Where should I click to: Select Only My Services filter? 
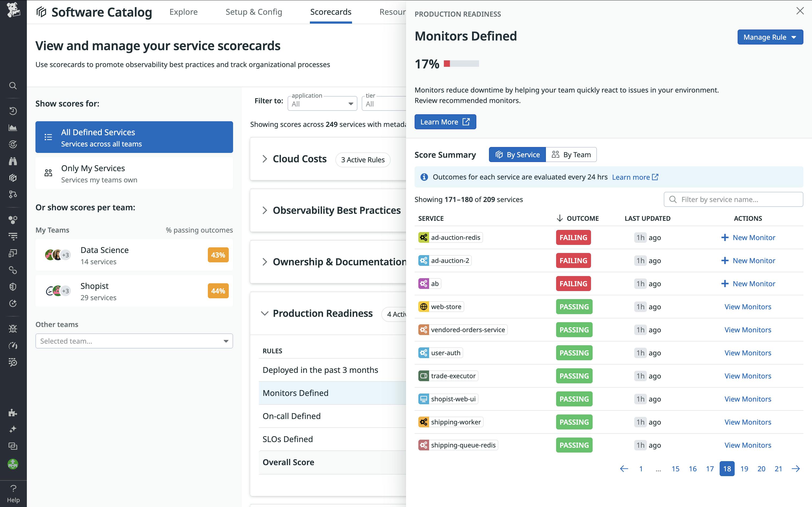coord(134,173)
